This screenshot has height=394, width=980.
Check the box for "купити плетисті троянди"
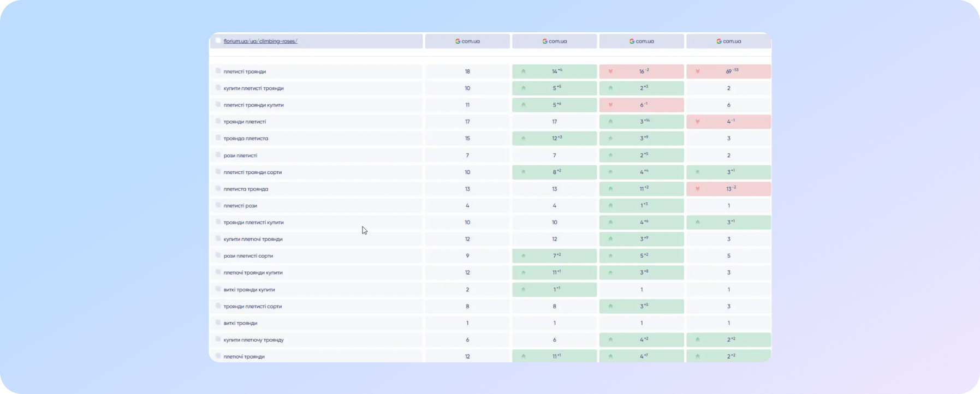(x=218, y=88)
